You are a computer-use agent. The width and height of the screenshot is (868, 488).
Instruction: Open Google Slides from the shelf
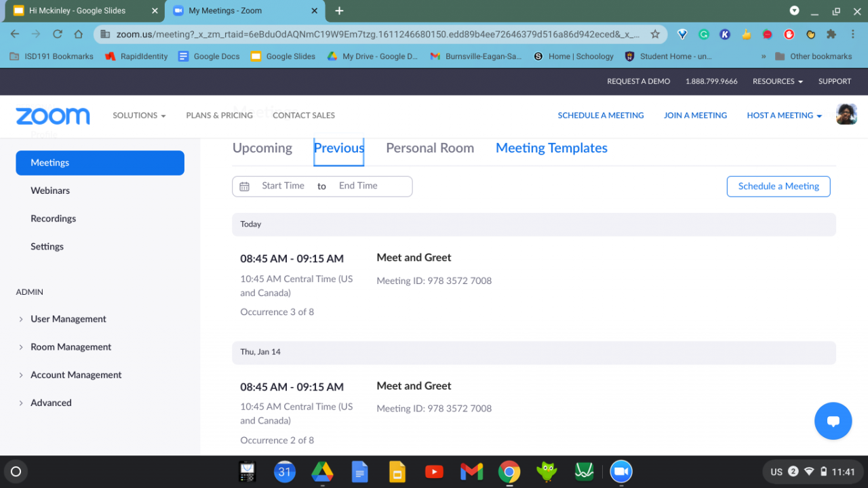(397, 472)
